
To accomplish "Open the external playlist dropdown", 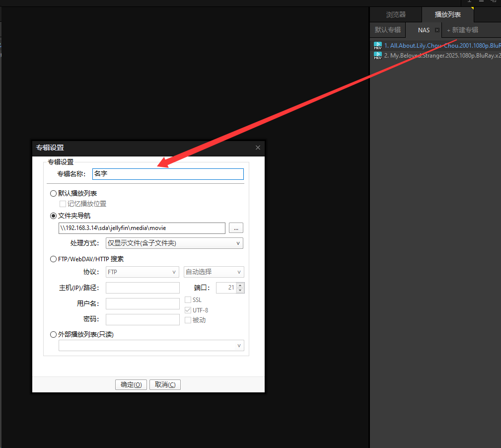I will point(151,345).
